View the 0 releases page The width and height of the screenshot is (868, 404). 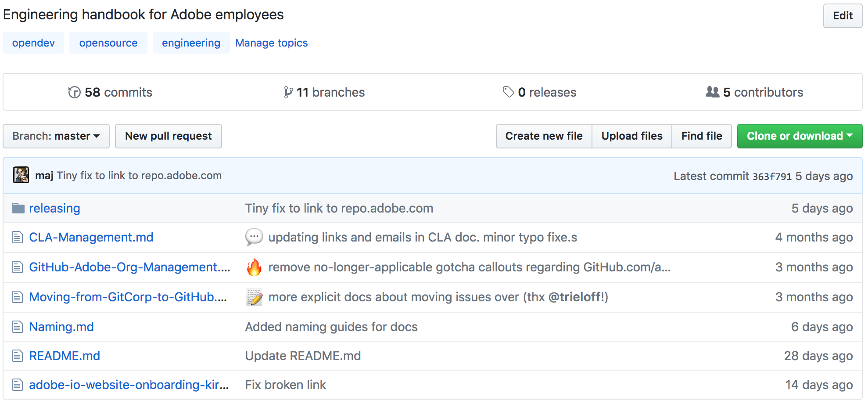point(539,92)
